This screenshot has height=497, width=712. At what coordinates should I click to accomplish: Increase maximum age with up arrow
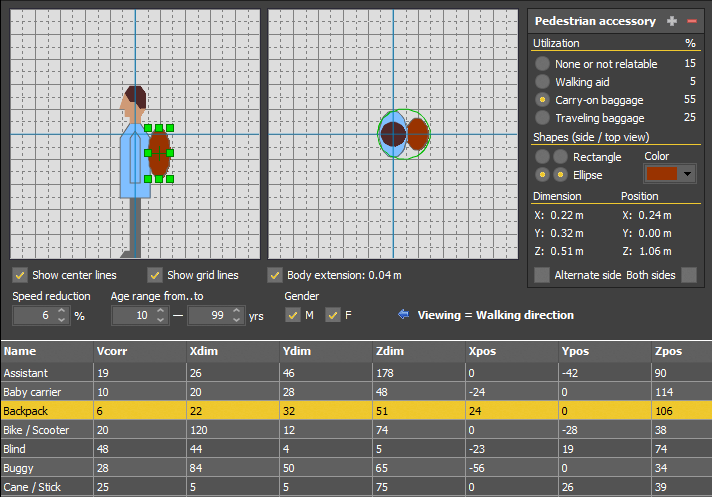point(237,310)
